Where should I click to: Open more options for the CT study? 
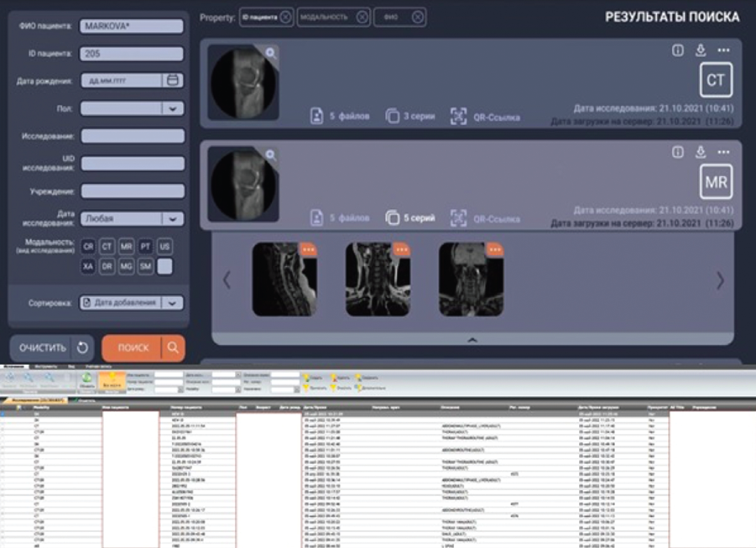pos(724,50)
